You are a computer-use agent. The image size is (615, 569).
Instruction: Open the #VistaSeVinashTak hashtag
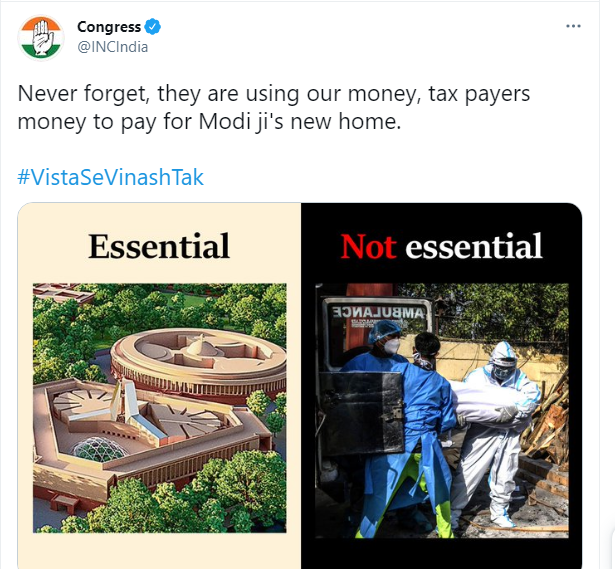coord(111,177)
